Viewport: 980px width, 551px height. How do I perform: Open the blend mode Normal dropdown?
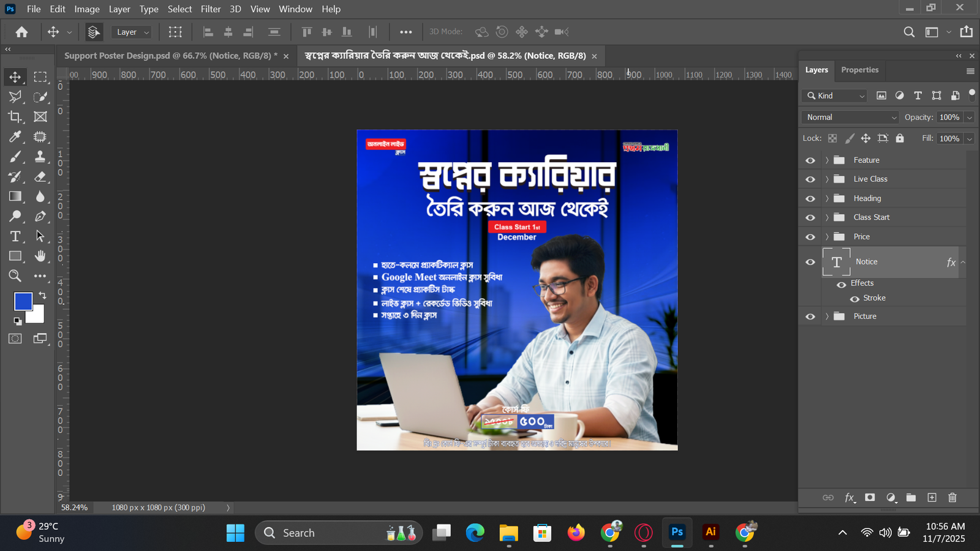(850, 118)
